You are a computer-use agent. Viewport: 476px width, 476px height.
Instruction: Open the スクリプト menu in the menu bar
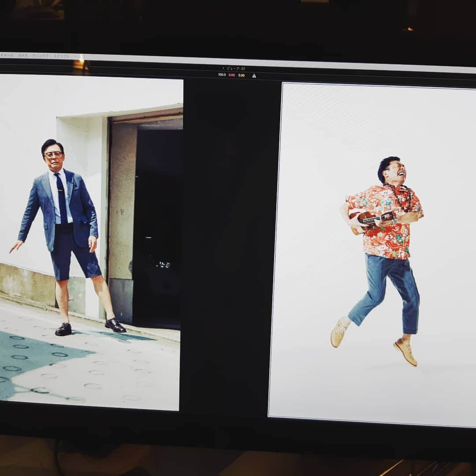pyautogui.click(x=62, y=56)
